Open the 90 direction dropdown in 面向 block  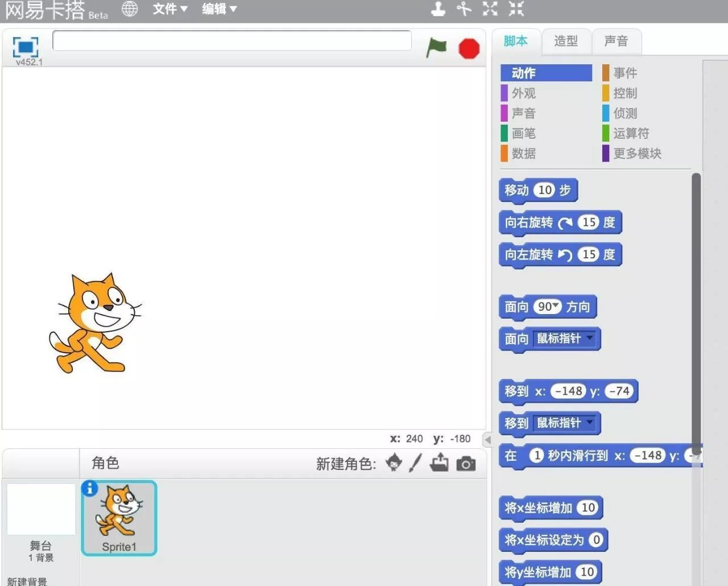(556, 307)
